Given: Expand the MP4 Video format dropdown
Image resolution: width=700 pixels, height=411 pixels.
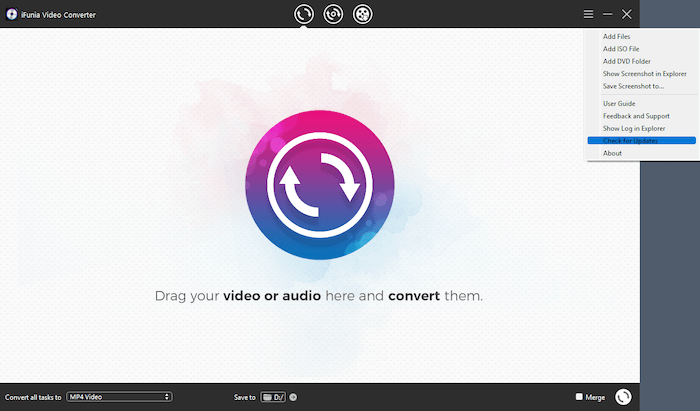Looking at the screenshot, I should [119, 397].
